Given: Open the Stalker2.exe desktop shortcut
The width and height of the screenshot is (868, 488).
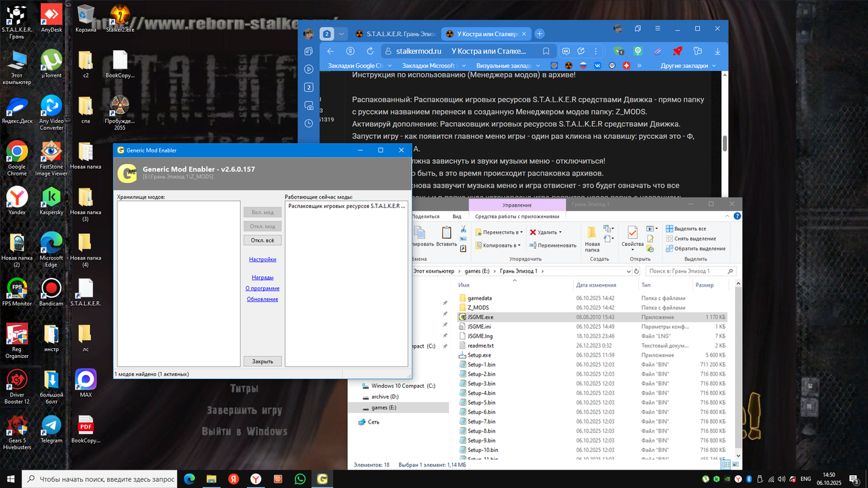Looking at the screenshot, I should pos(120,18).
